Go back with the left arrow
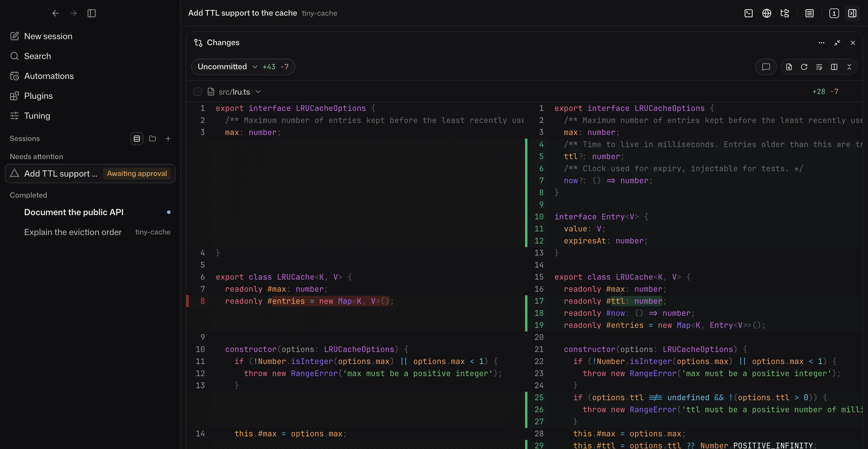This screenshot has height=449, width=868. click(55, 13)
